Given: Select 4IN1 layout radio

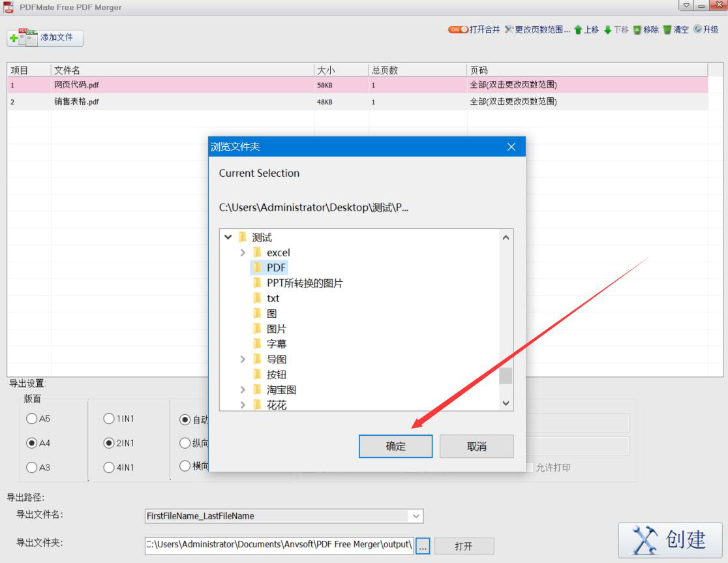Looking at the screenshot, I should point(109,467).
